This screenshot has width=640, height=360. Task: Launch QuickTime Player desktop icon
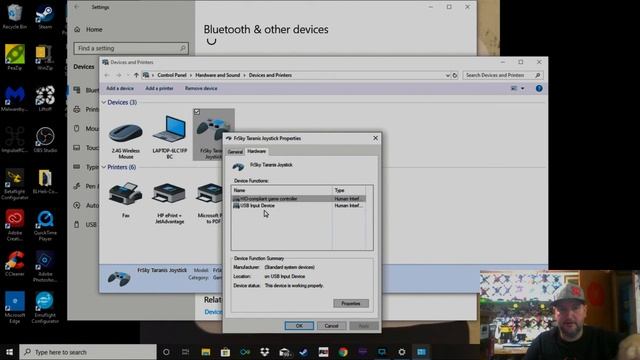(x=45, y=225)
